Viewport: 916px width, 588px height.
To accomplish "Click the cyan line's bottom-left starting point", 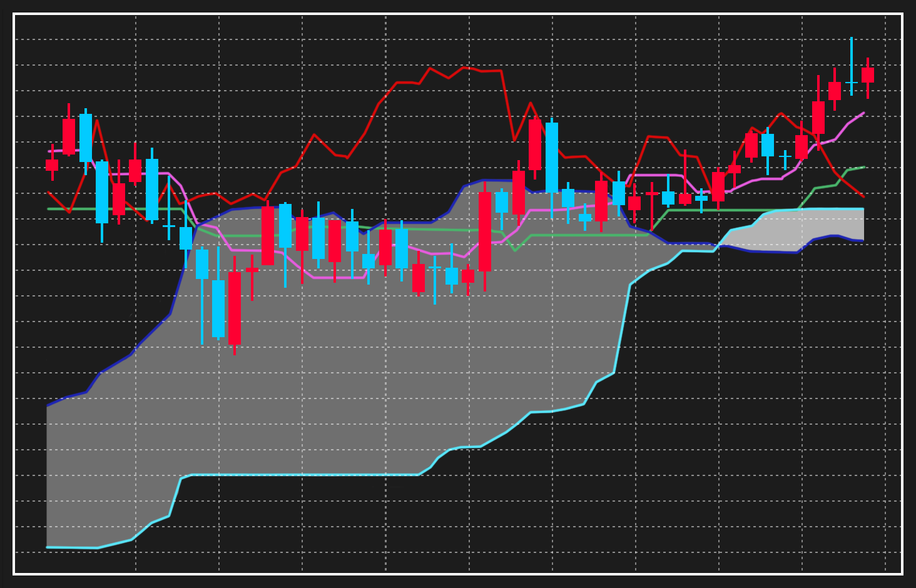I will pos(48,547).
